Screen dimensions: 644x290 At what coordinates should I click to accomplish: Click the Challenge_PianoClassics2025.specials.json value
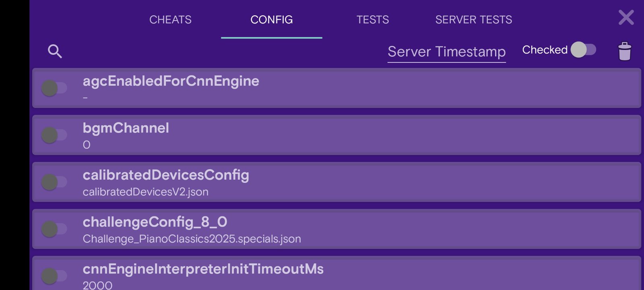192,239
